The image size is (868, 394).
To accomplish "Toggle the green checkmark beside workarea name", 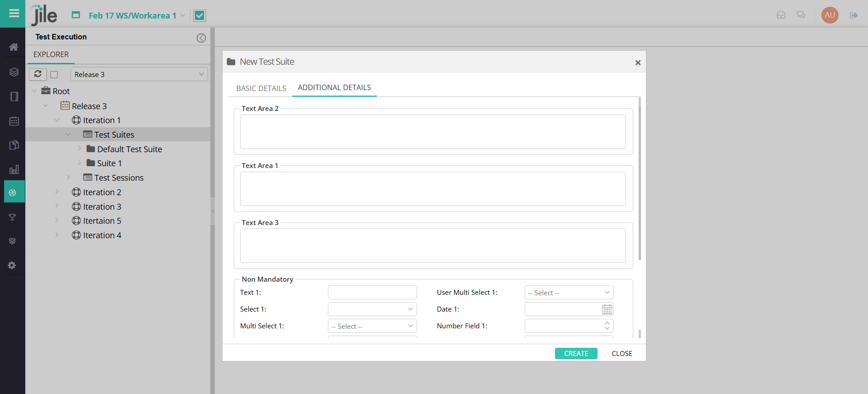I will [199, 16].
